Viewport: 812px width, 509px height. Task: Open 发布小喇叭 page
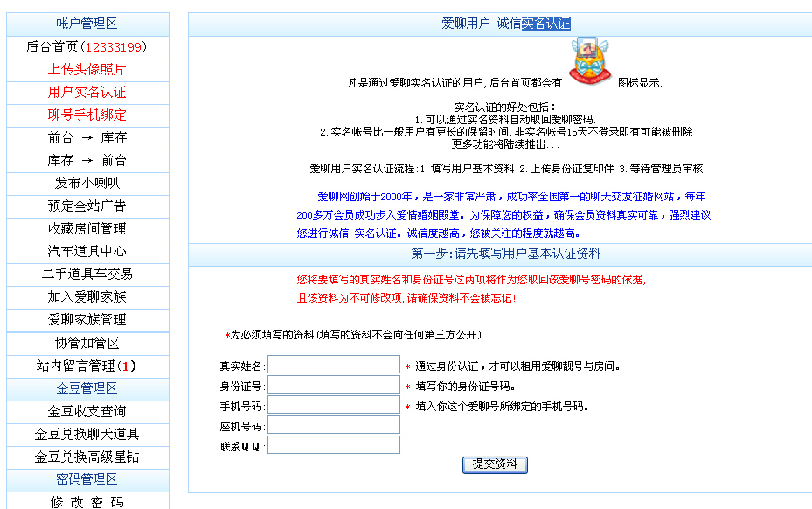(87, 184)
